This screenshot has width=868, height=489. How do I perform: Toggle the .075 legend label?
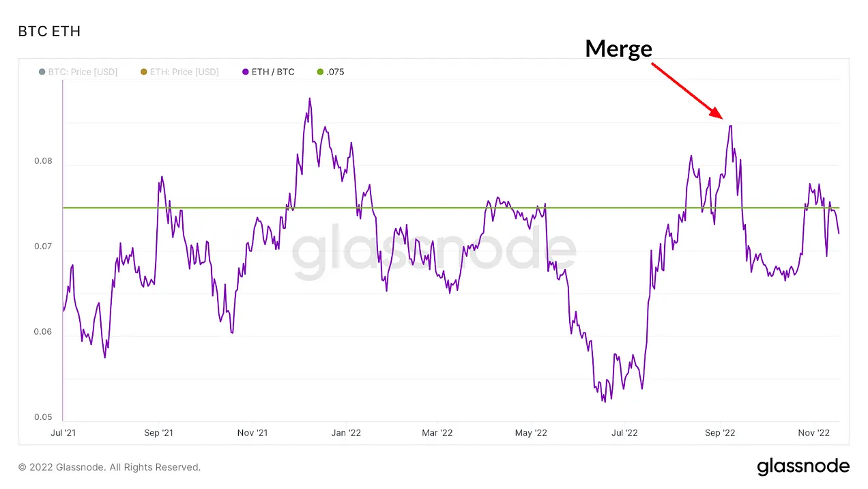pos(335,72)
